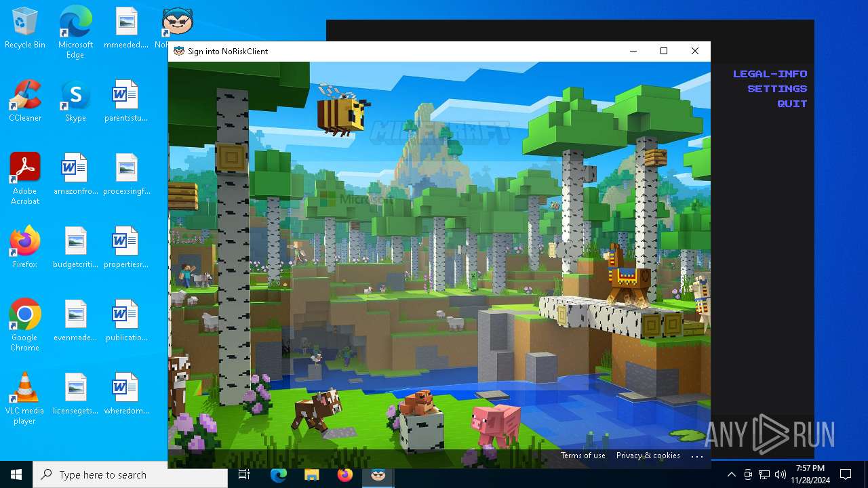Open Skype desktop shortcut

pyautogui.click(x=75, y=102)
